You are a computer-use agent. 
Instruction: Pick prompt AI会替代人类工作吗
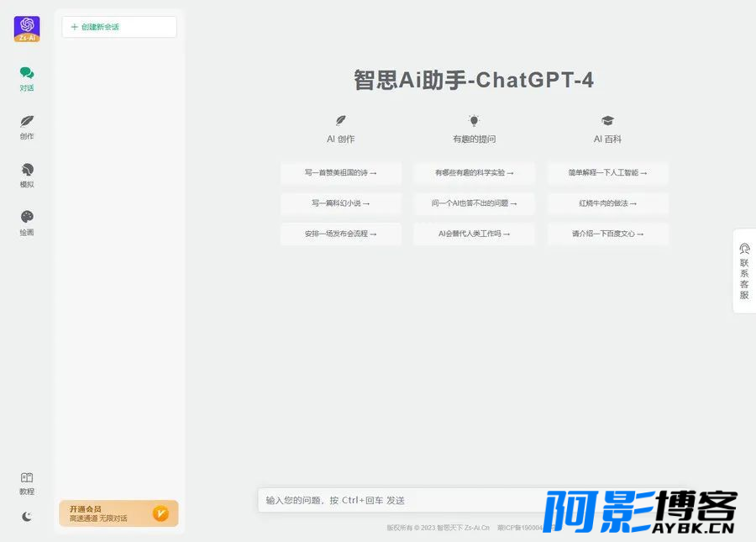[474, 234]
